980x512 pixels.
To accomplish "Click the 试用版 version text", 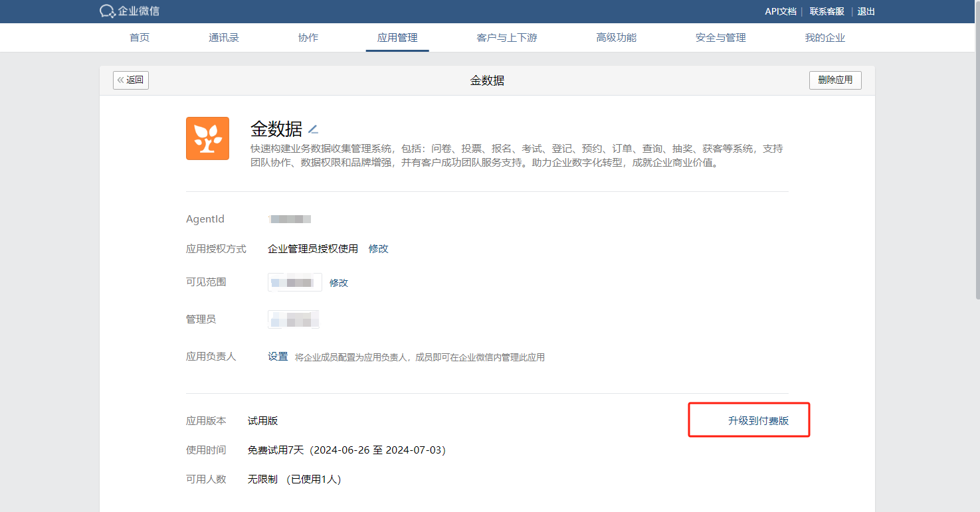I will (x=262, y=421).
